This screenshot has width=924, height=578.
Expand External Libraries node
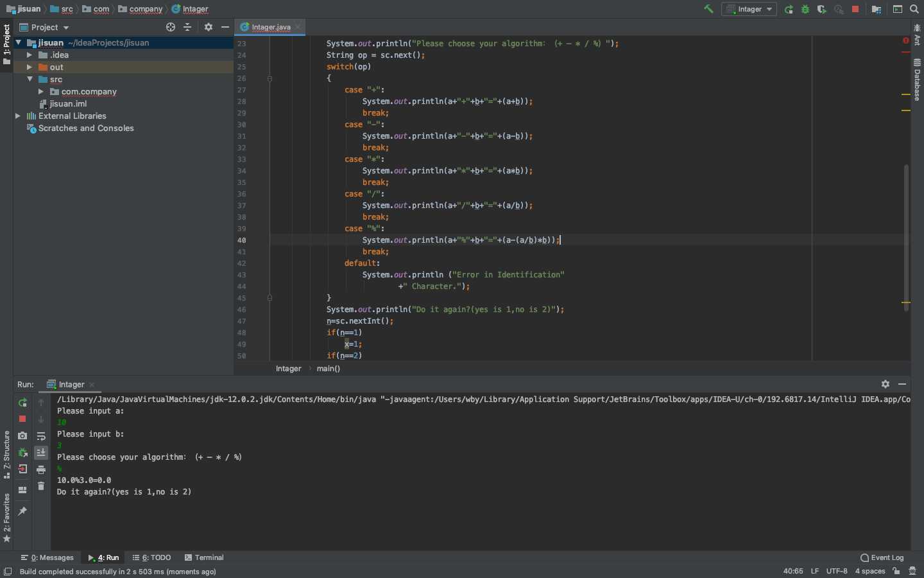18,116
